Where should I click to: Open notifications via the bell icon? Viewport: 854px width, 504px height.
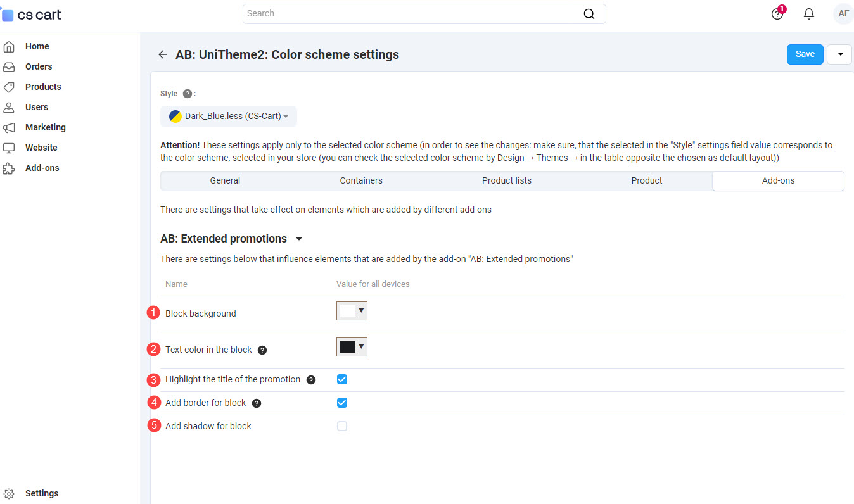pos(809,13)
